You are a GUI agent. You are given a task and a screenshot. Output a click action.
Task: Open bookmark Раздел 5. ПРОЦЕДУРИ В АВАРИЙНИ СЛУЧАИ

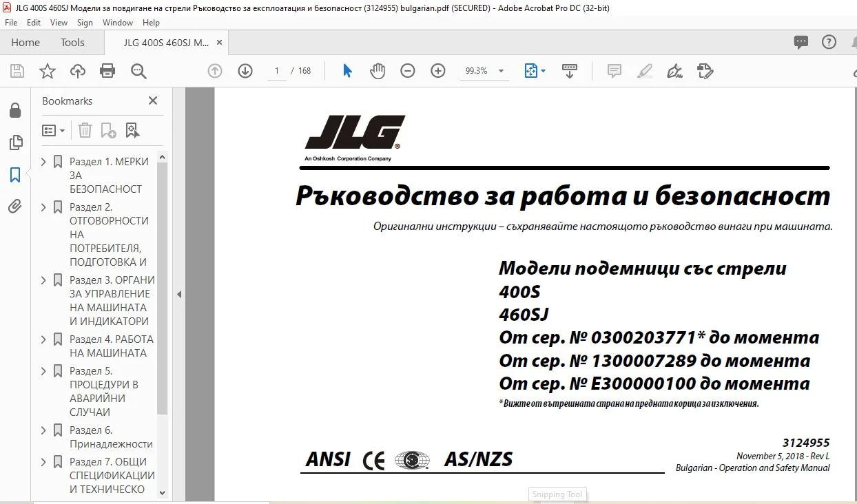click(x=104, y=392)
